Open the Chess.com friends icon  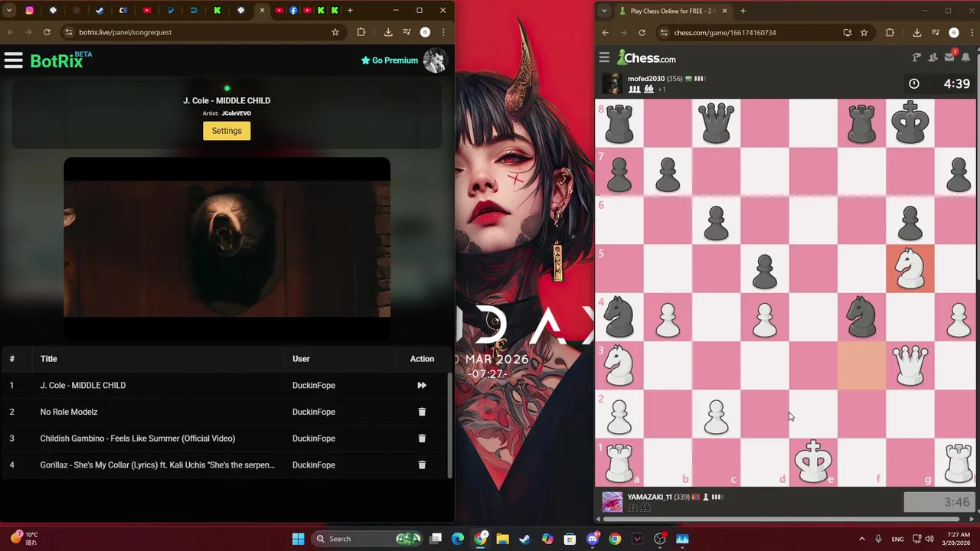pyautogui.click(x=933, y=57)
